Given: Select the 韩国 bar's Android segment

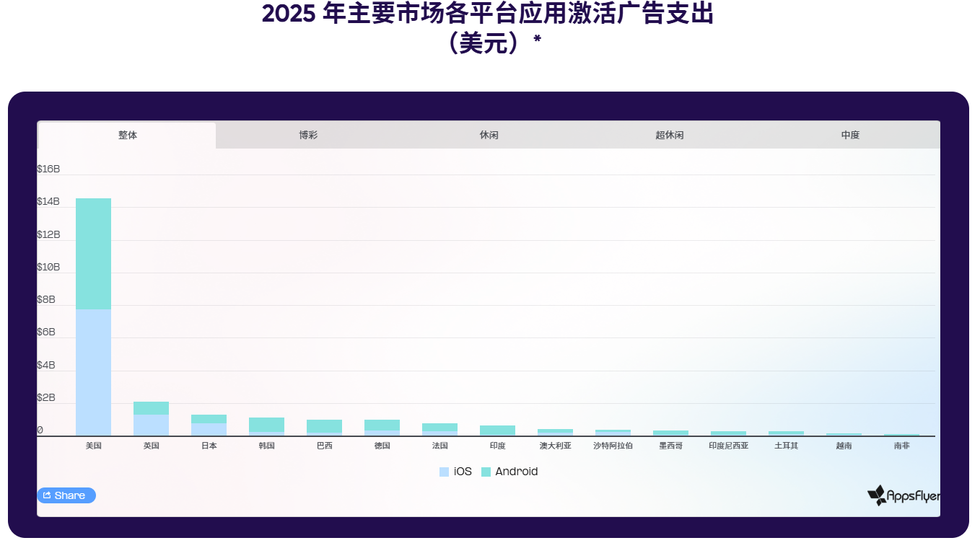Looking at the screenshot, I should coord(266,425).
